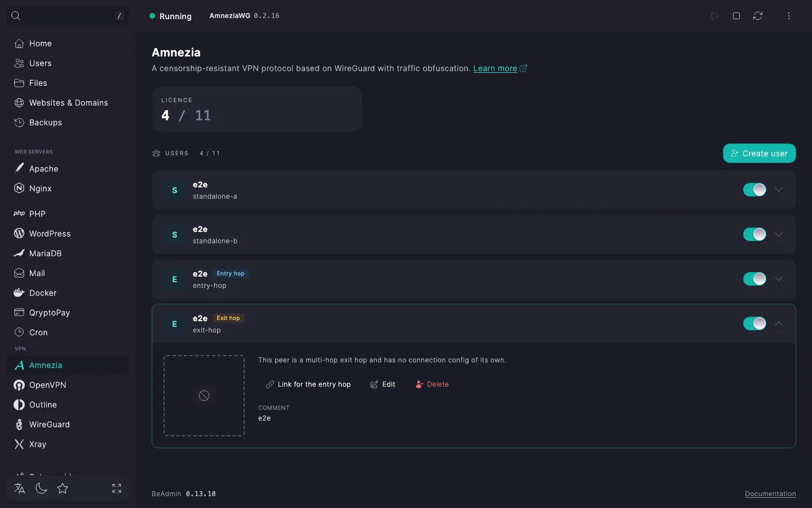Focus the sidebar search field
This screenshot has height=508, width=812.
[67, 16]
